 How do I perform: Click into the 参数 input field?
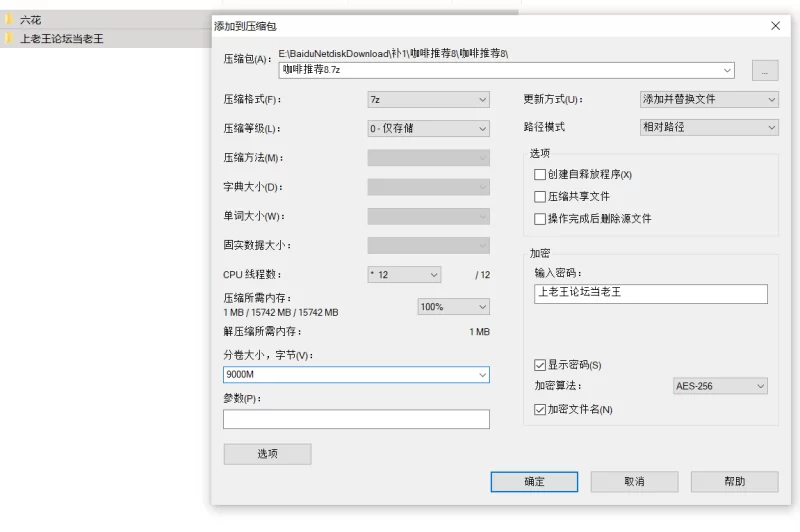click(x=356, y=419)
